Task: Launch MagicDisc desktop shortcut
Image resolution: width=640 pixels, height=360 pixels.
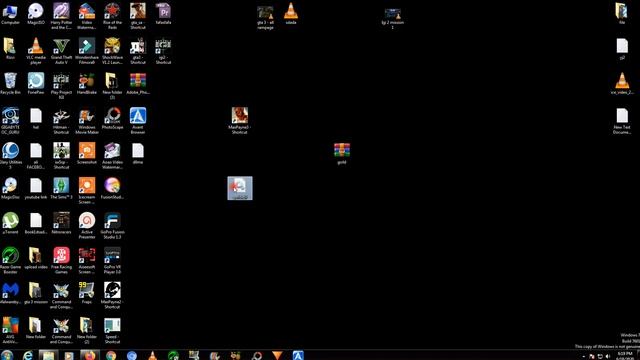Action: pyautogui.click(x=10, y=188)
